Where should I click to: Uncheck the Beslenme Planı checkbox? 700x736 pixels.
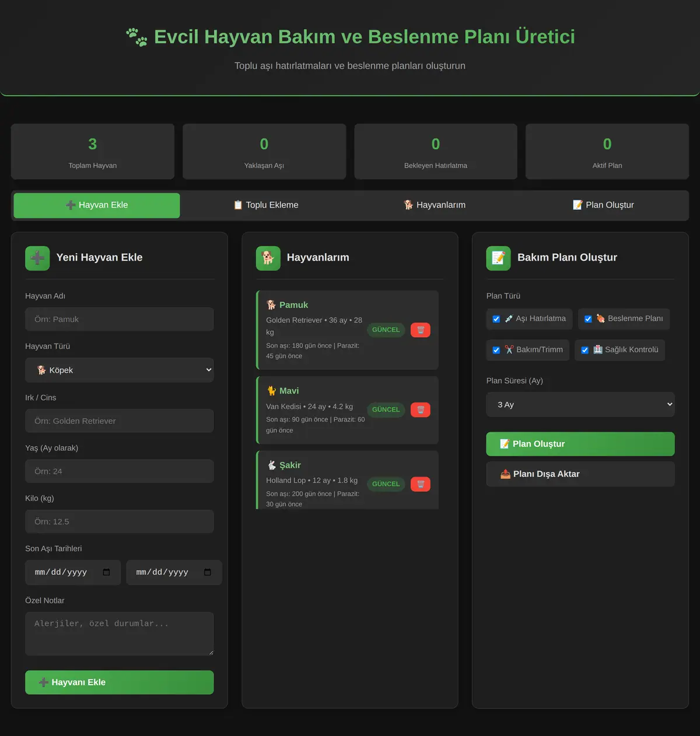point(588,319)
